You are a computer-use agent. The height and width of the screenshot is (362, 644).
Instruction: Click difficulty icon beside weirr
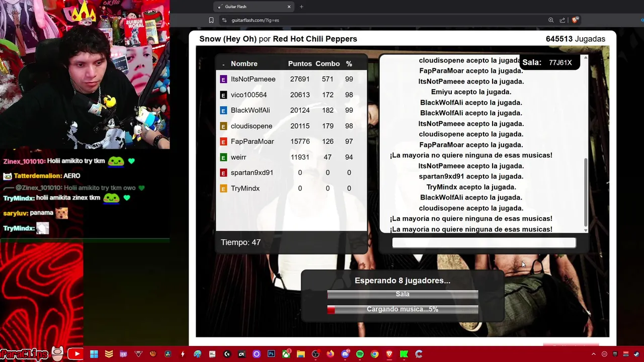pos(223,157)
